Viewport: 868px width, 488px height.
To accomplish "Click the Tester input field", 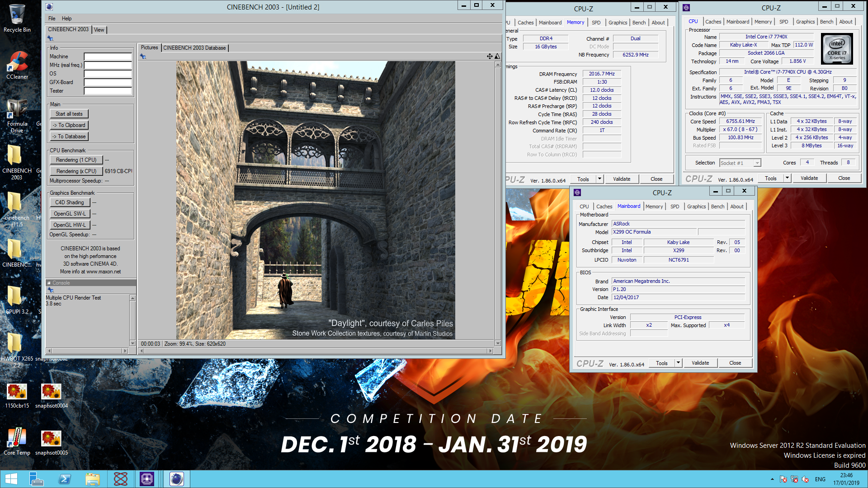I will (108, 91).
